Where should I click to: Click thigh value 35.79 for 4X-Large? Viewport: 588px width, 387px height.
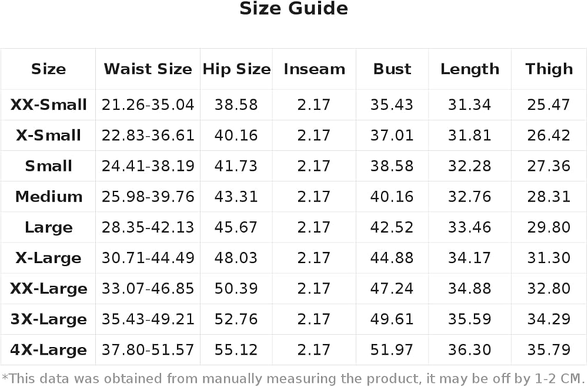click(x=549, y=350)
